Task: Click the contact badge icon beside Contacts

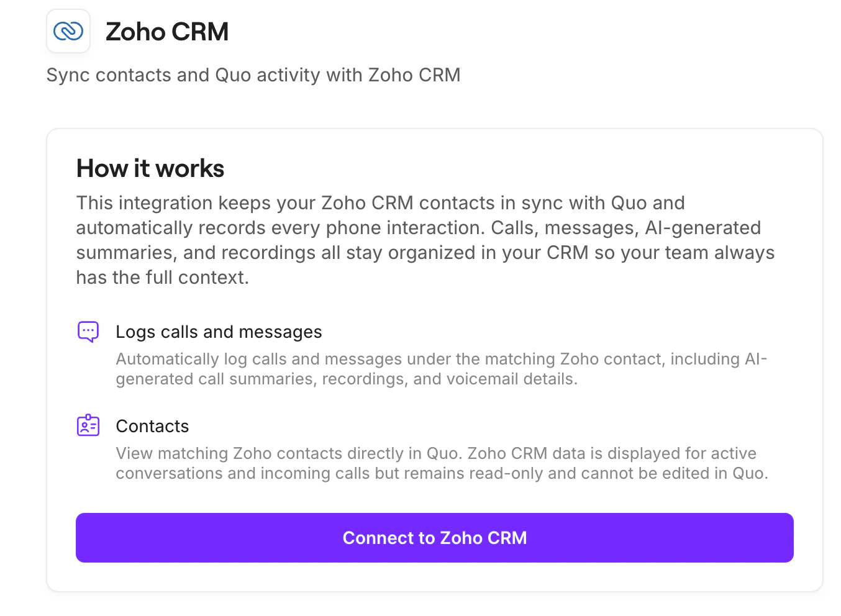Action: tap(88, 425)
